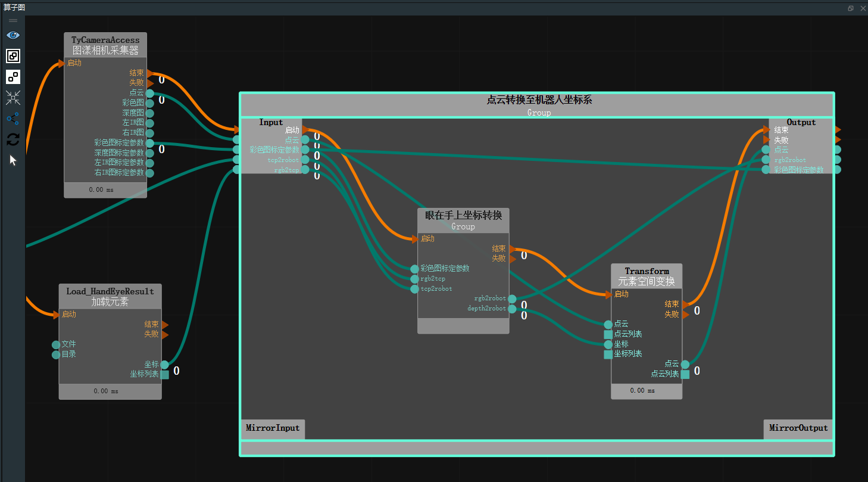Click 坐标 output port on Load_HandEyeResult
This screenshot has width=868, height=482.
[165, 365]
